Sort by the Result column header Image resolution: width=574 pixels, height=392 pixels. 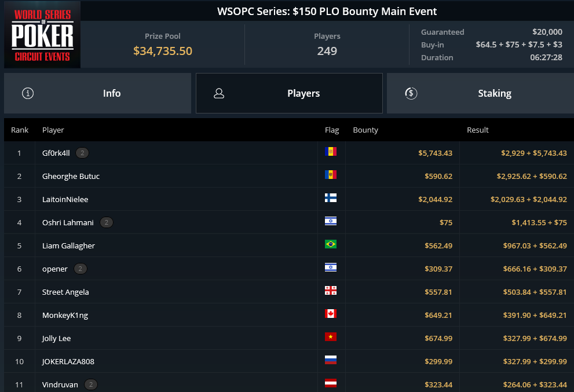(478, 130)
